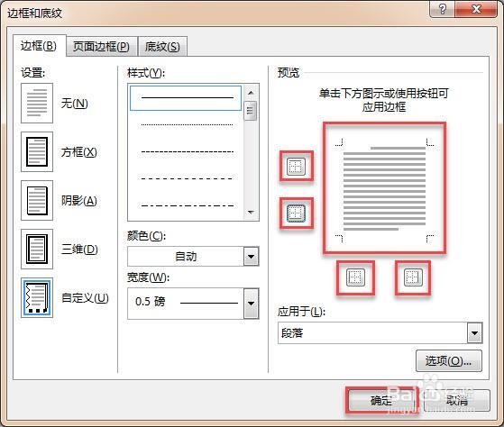Toggle the bottom border button in preview
The width and height of the screenshot is (504, 427).
coord(296,213)
